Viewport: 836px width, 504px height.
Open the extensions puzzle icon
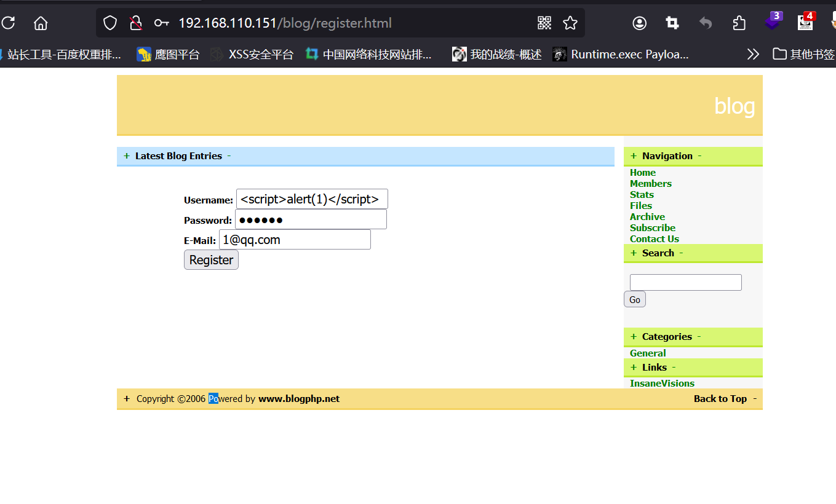739,23
